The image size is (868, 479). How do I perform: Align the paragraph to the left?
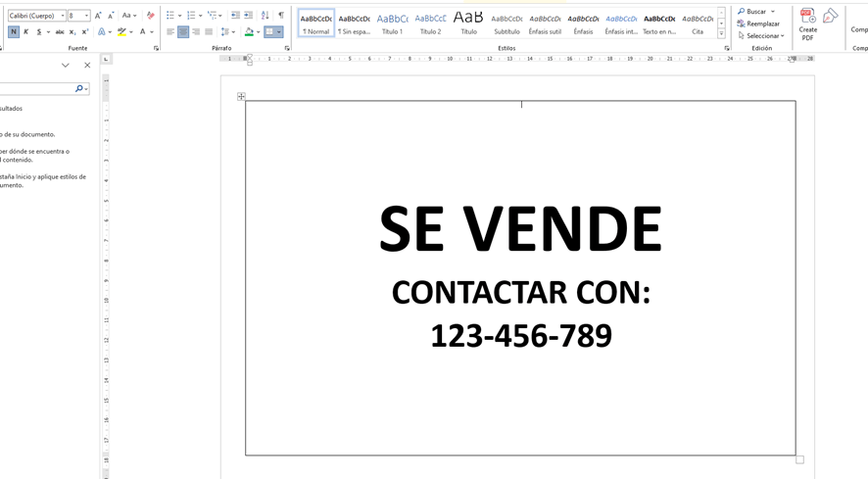(x=170, y=32)
